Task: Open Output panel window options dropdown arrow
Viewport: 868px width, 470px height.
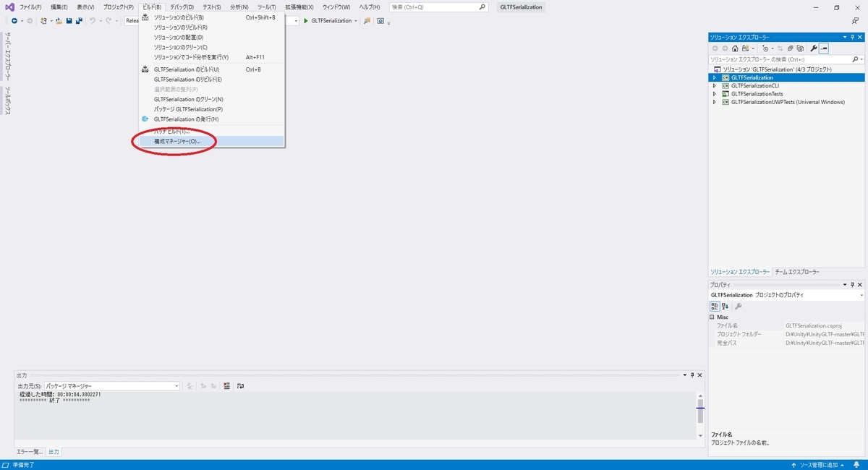Action: pyautogui.click(x=685, y=375)
